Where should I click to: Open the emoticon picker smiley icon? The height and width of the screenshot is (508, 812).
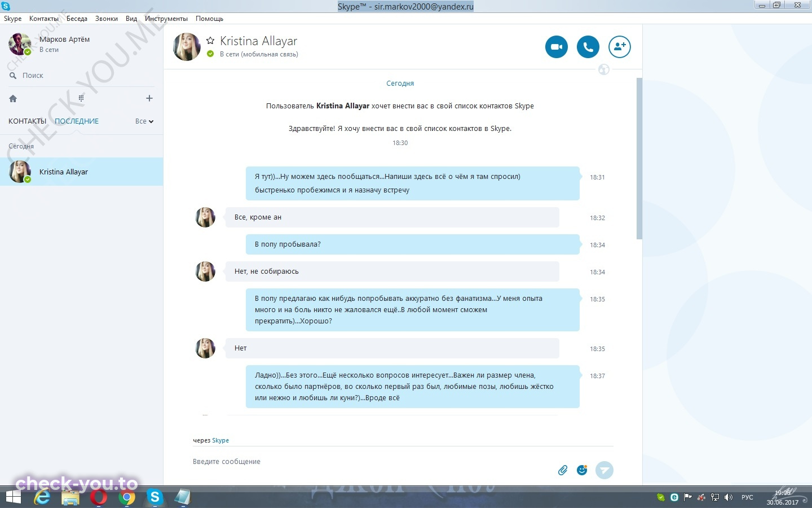582,470
